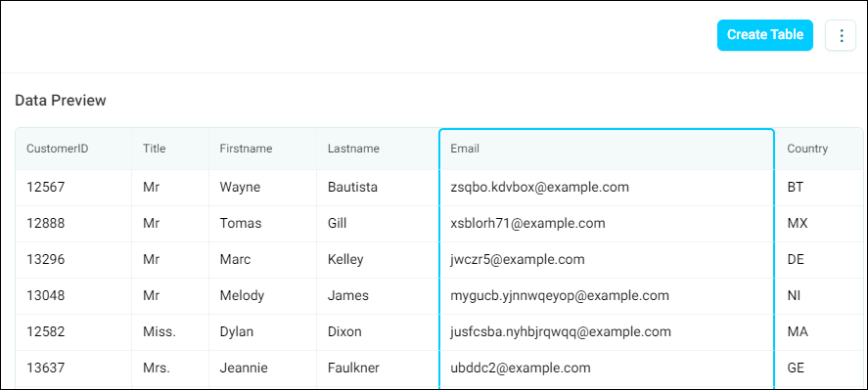The height and width of the screenshot is (390, 868).
Task: Click the Country column header
Action: point(819,149)
